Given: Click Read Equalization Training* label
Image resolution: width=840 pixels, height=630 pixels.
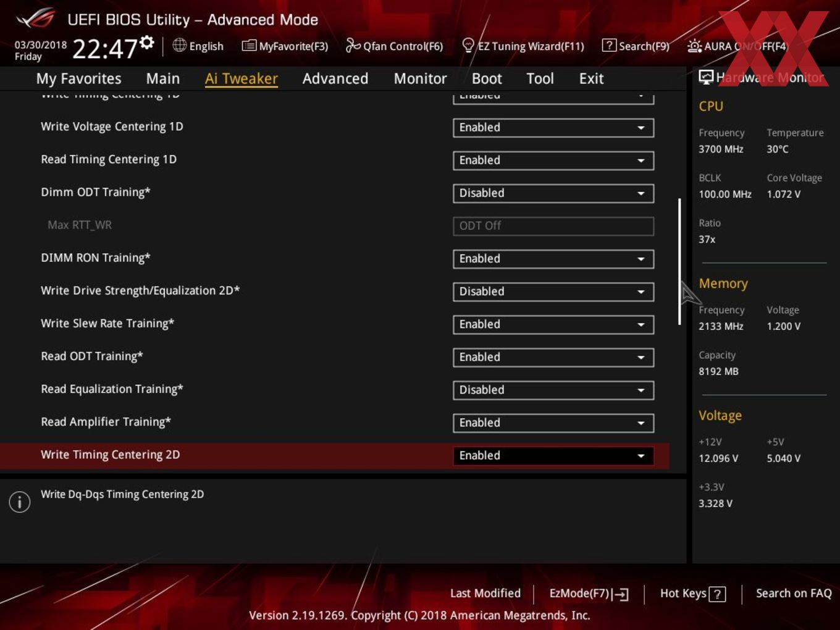Looking at the screenshot, I should pos(112,389).
